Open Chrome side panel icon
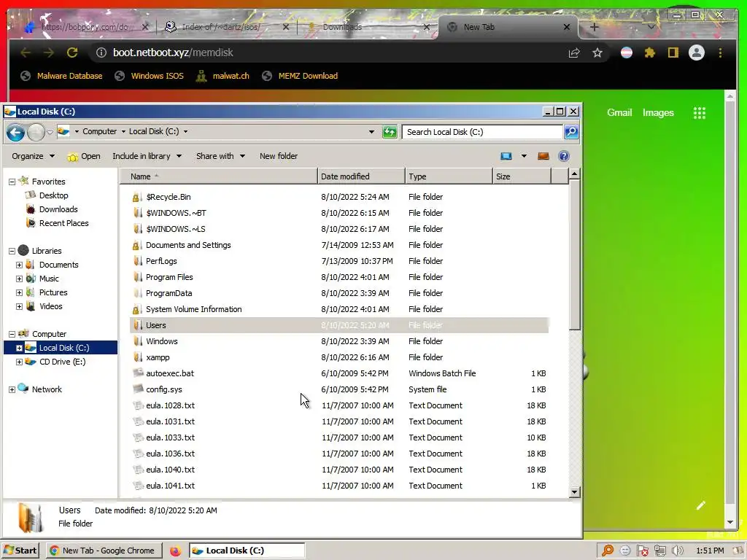 tap(673, 52)
